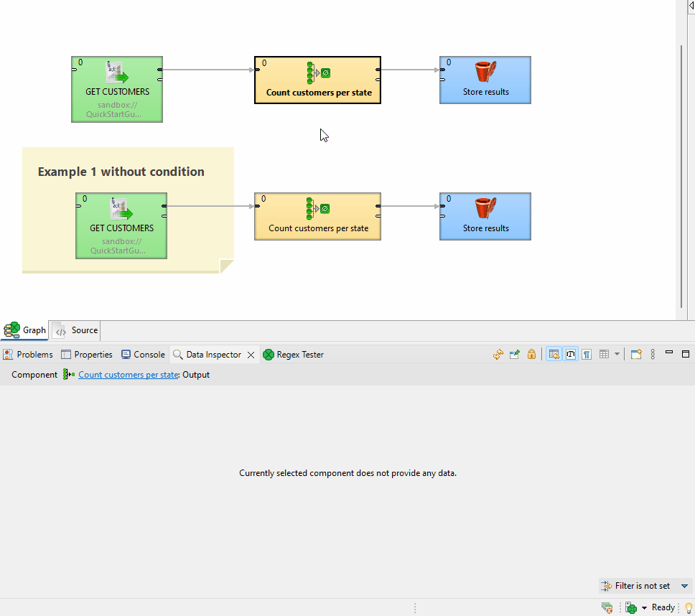Image resolution: width=695 pixels, height=616 pixels.
Task: Toggle the text cursor display button
Action: [571, 355]
